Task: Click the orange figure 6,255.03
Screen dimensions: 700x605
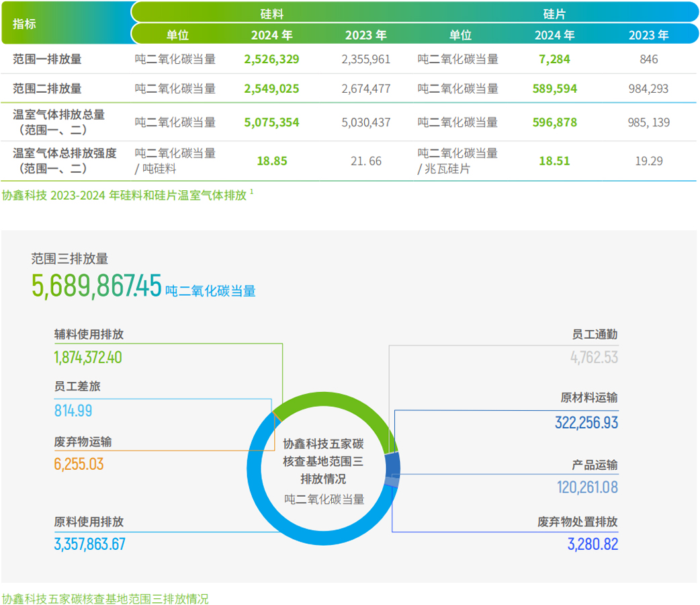Action: point(79,465)
